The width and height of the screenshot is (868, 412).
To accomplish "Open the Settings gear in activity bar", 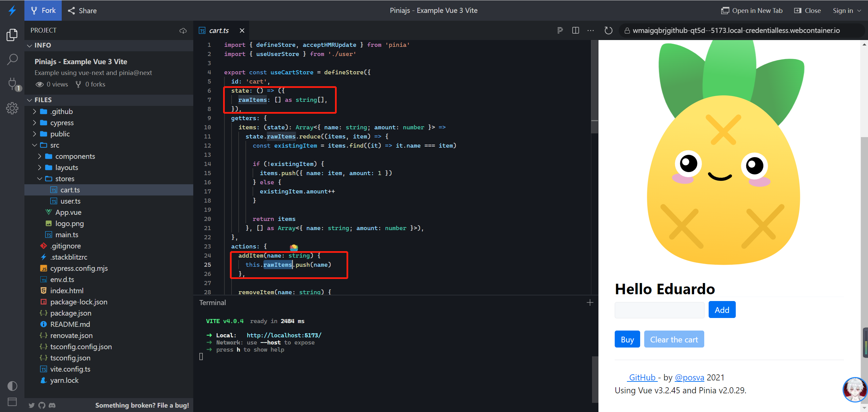I will 12,108.
